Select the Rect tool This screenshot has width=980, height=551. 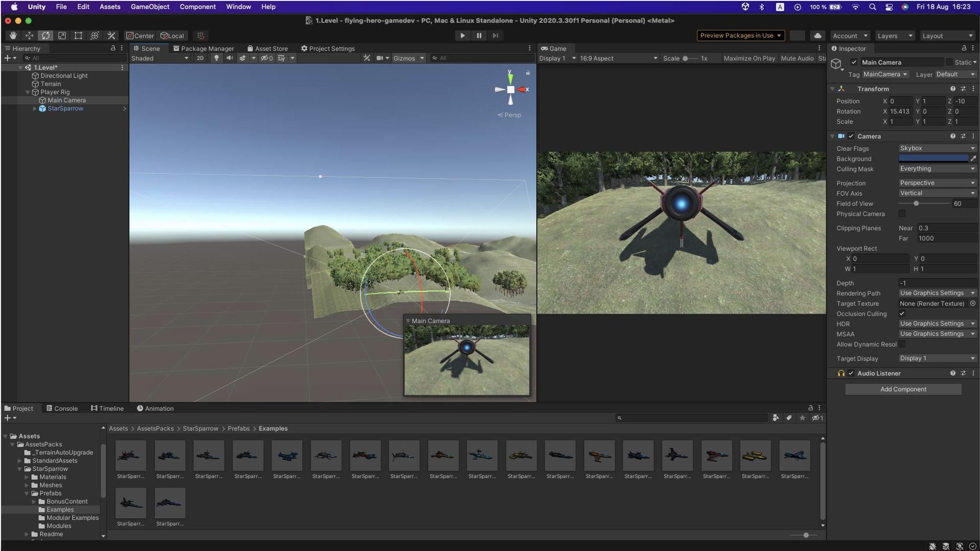click(78, 36)
